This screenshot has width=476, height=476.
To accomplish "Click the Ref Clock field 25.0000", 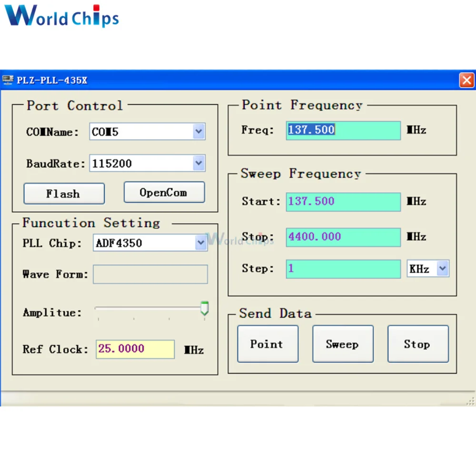I will coord(135,349).
